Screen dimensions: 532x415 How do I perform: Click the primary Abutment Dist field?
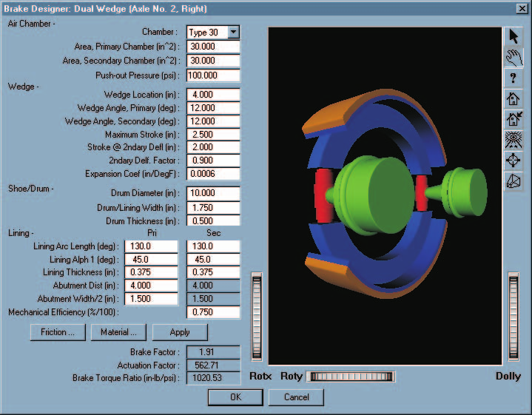[x=151, y=286]
